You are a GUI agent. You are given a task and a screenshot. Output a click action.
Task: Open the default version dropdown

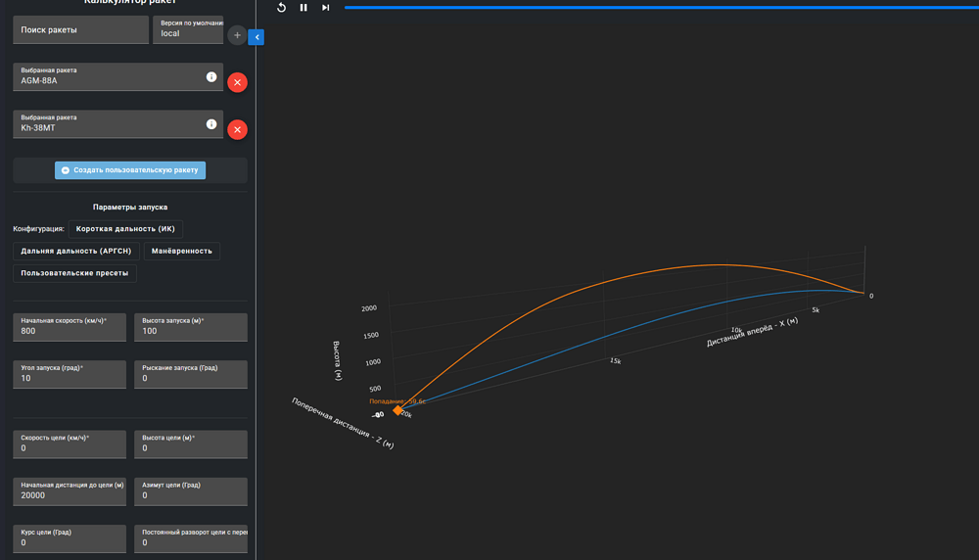coord(188,29)
